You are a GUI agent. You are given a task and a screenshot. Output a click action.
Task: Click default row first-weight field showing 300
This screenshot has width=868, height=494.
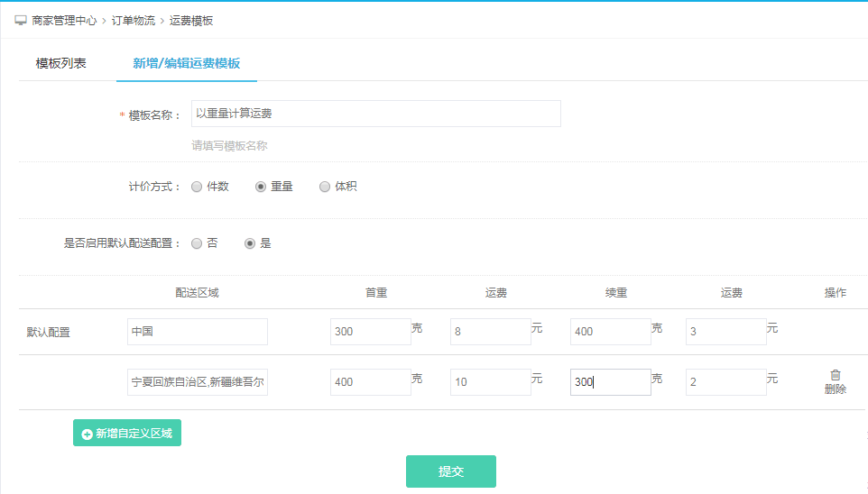370,332
